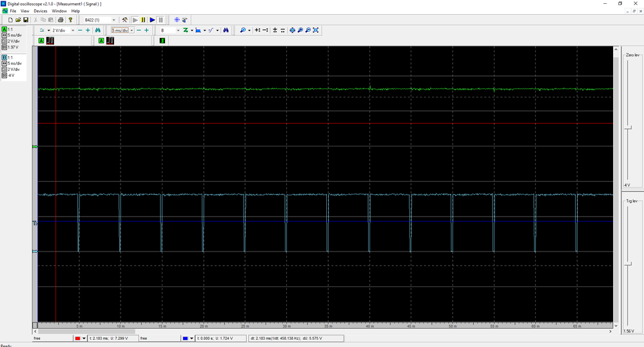Screen dimensions: 644x347
Task: Click the green trigger mode Z icon
Action: 186,30
